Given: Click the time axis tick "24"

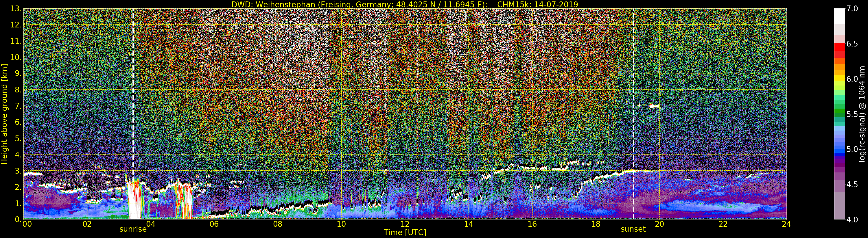Looking at the screenshot, I should click(786, 224).
